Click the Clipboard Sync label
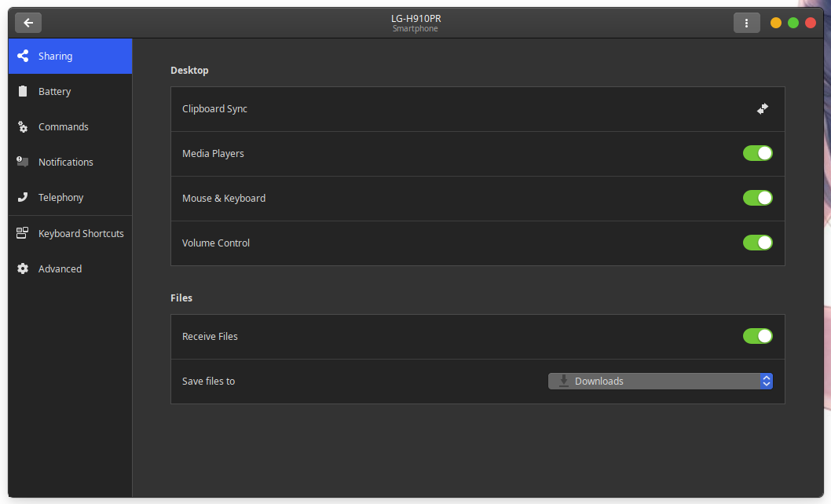 tap(214, 108)
